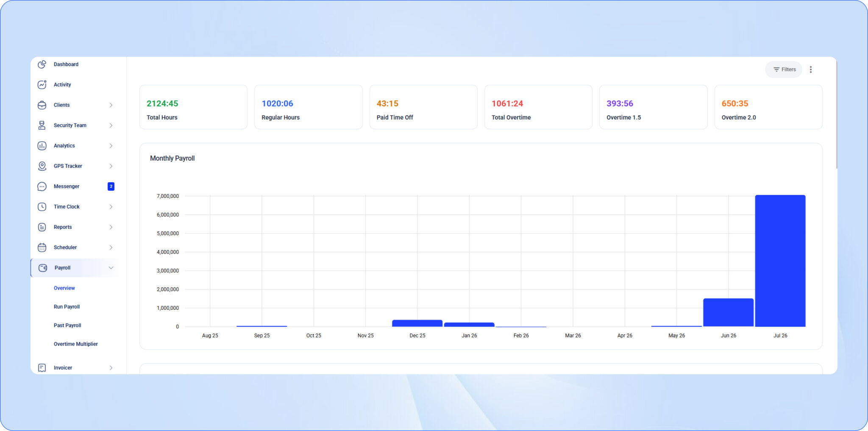Open Past Payroll submenu item
The height and width of the screenshot is (431, 868).
(x=67, y=325)
